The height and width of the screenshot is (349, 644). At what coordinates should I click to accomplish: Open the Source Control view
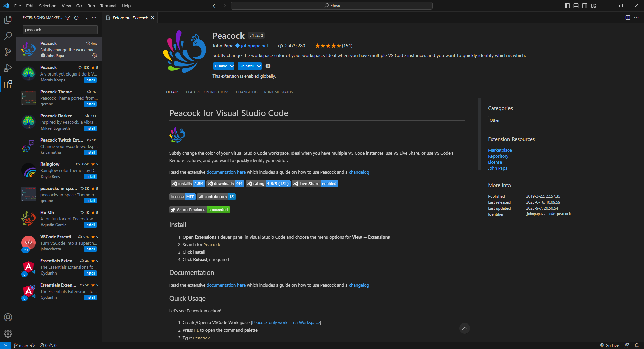[8, 52]
